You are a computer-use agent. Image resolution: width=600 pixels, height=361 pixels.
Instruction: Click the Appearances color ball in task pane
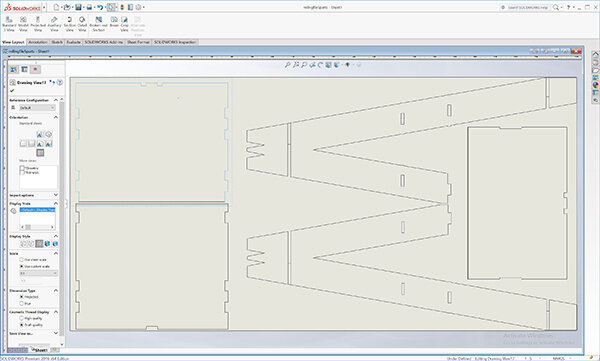click(x=595, y=85)
